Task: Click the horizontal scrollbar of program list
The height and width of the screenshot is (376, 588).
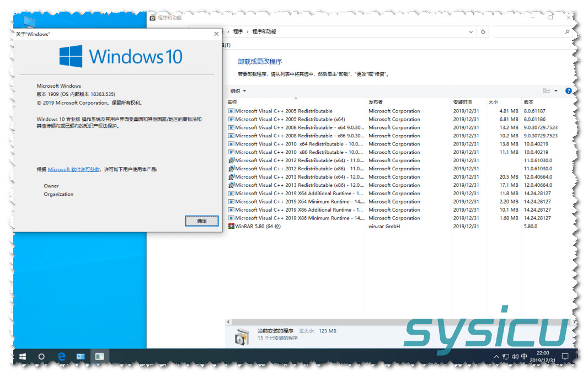Action: (400, 321)
